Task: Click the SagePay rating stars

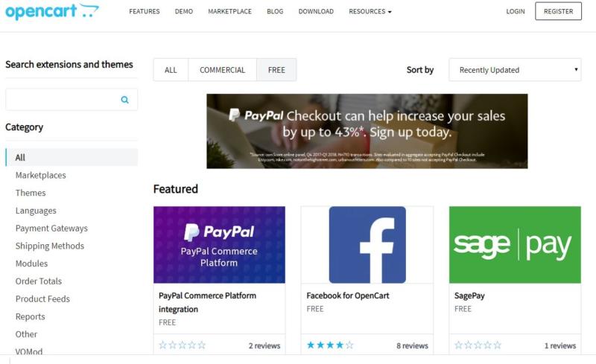Action: point(478,345)
